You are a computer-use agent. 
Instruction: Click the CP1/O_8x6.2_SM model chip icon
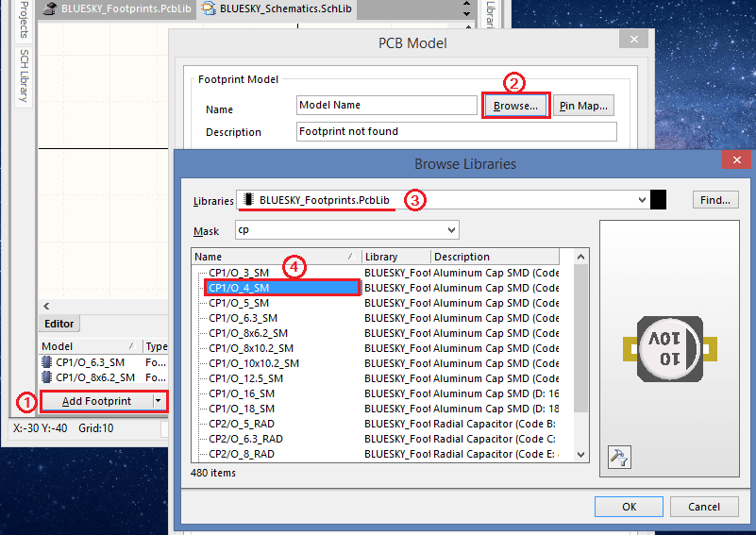click(47, 376)
